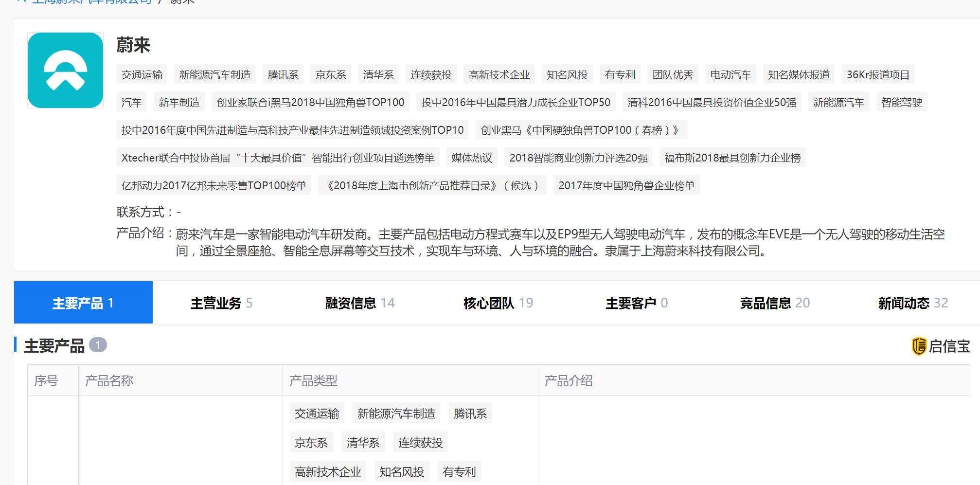Screen dimensions: 980x485
Task: Click the 知名风投 tag in the product table
Action: [x=402, y=471]
